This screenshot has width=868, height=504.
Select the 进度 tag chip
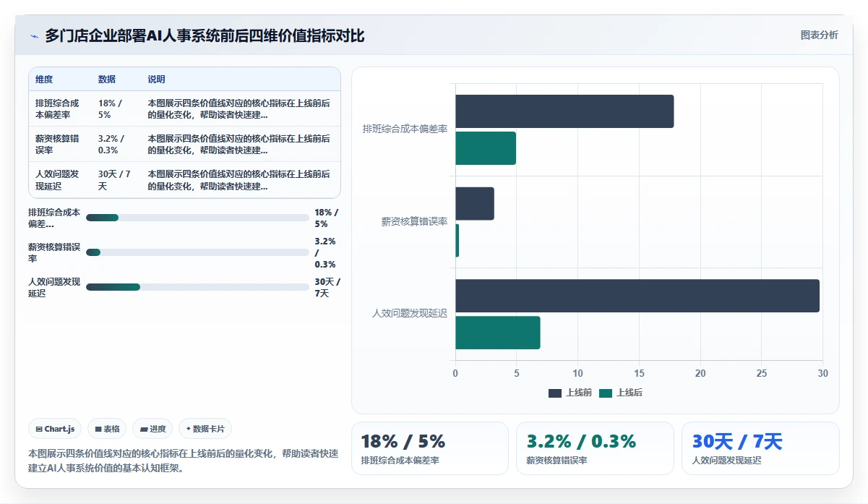click(152, 429)
